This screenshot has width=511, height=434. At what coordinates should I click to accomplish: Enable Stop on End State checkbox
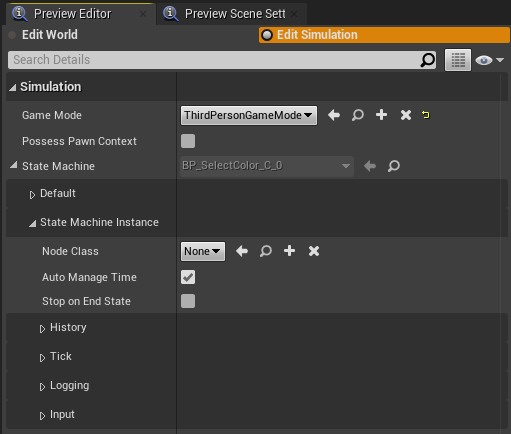pos(188,301)
